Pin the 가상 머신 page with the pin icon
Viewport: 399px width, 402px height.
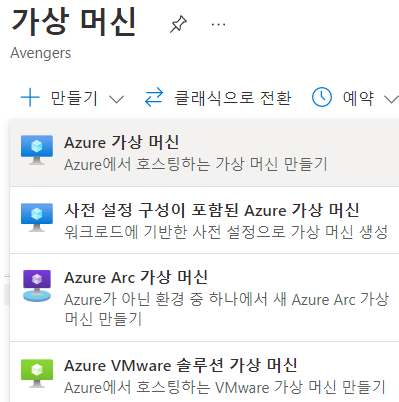pos(178,24)
